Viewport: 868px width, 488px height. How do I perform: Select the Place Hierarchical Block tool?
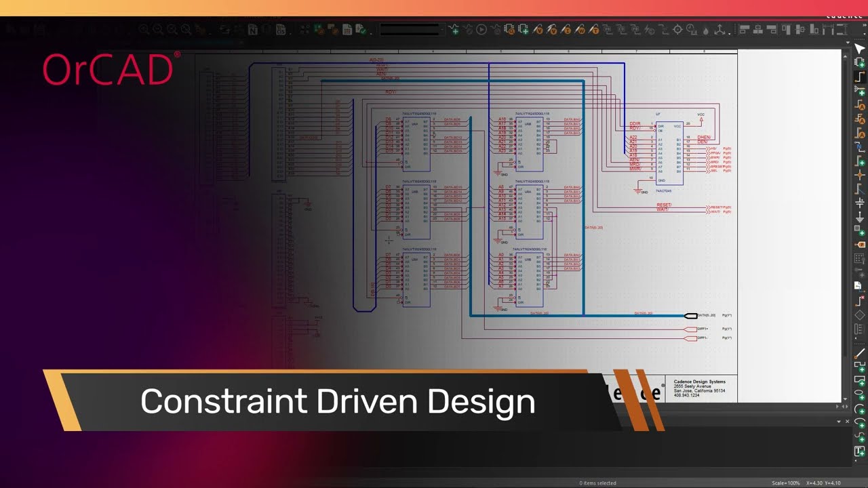coord(860,230)
